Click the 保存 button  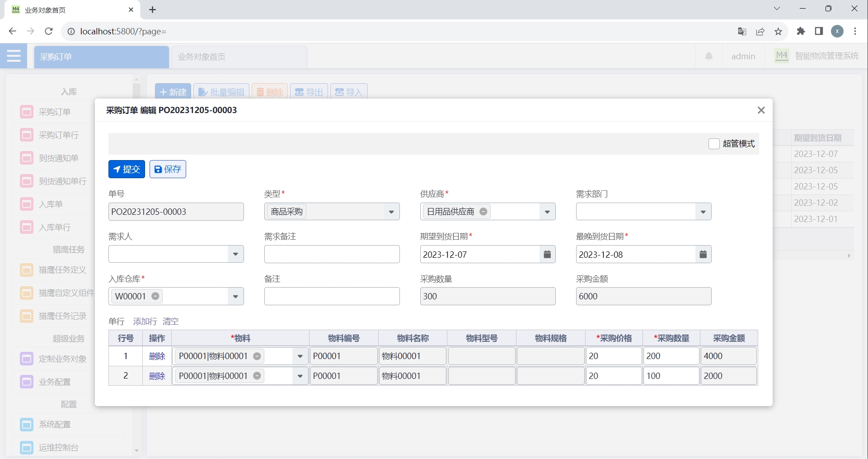point(168,169)
